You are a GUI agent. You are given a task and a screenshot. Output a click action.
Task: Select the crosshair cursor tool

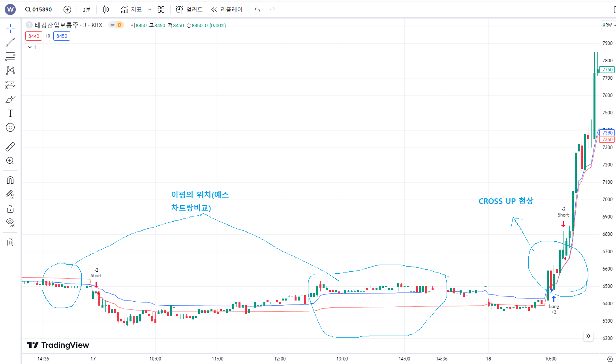point(10,28)
